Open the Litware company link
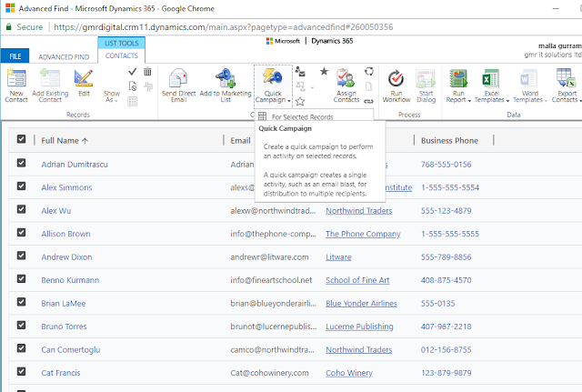 pos(338,256)
